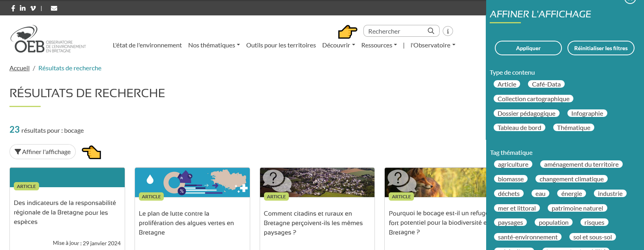This screenshot has height=250, width=644.
Task: Select aménagement du territoire tag
Action: pyautogui.click(x=581, y=164)
